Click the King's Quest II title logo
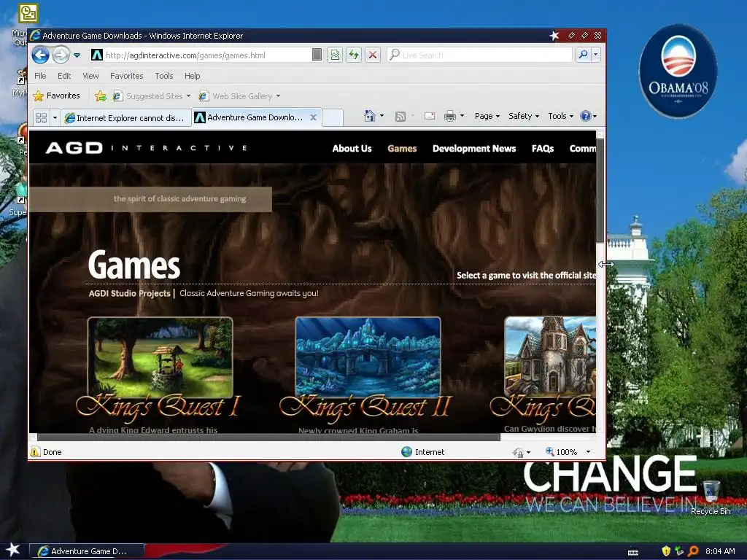 [365, 408]
